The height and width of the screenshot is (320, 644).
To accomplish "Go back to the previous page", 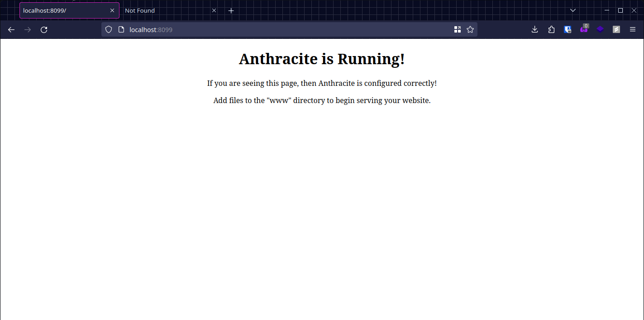I will click(x=11, y=30).
